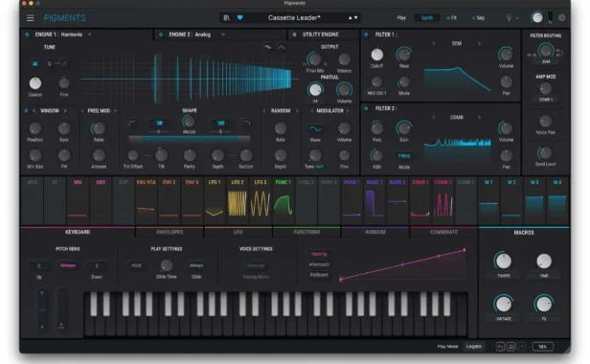
Task: Select the Shape A spectrum icon
Action: (x=159, y=124)
